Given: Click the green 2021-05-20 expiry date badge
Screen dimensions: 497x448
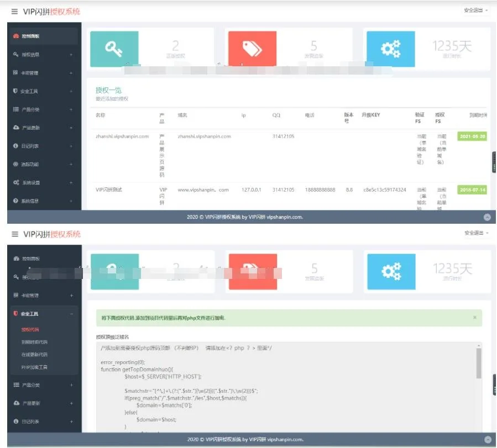Looking at the screenshot, I should [472, 136].
